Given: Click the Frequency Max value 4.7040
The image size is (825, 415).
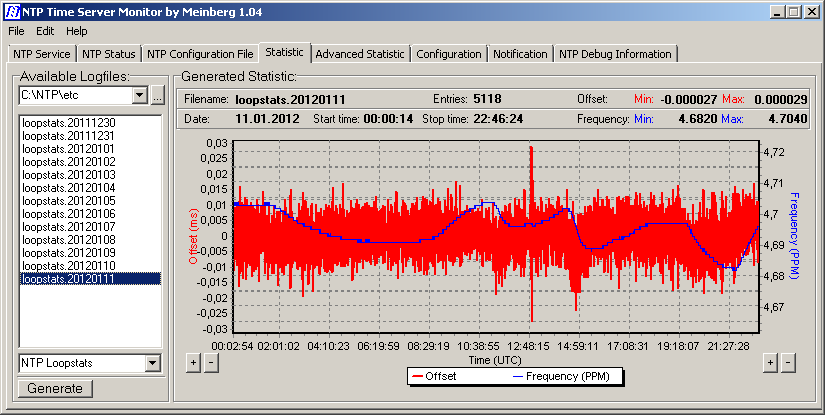Looking at the screenshot, I should pos(788,119).
